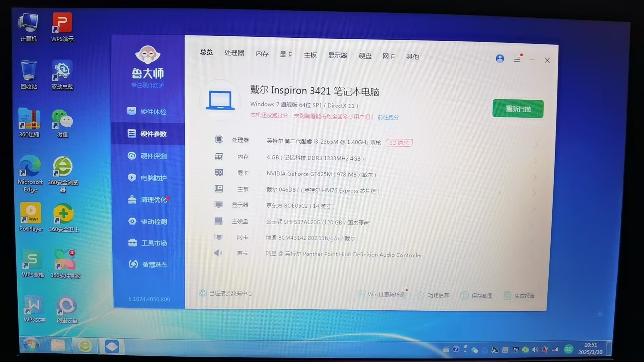Click the 博通 BCM43142 network card text
Viewport: 644px width, 362px height.
tap(311, 238)
